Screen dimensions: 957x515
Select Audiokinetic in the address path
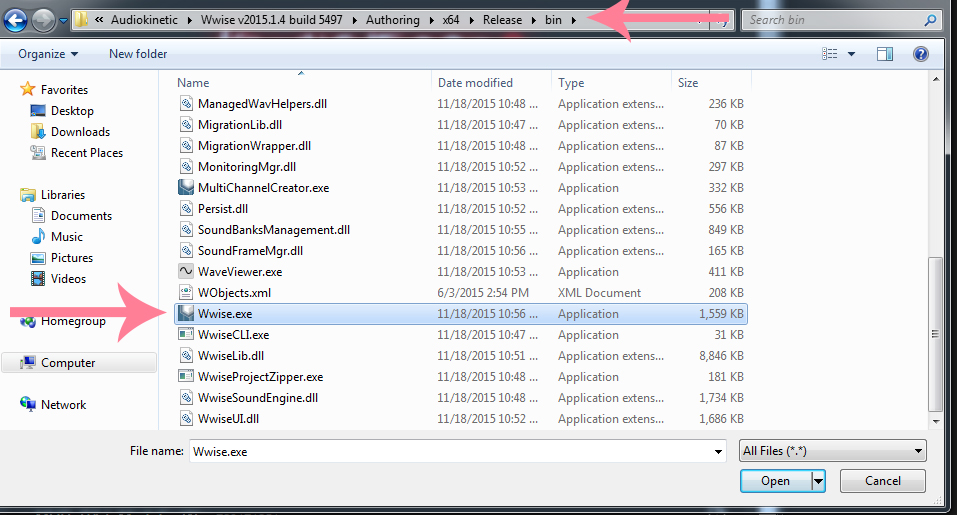click(144, 20)
